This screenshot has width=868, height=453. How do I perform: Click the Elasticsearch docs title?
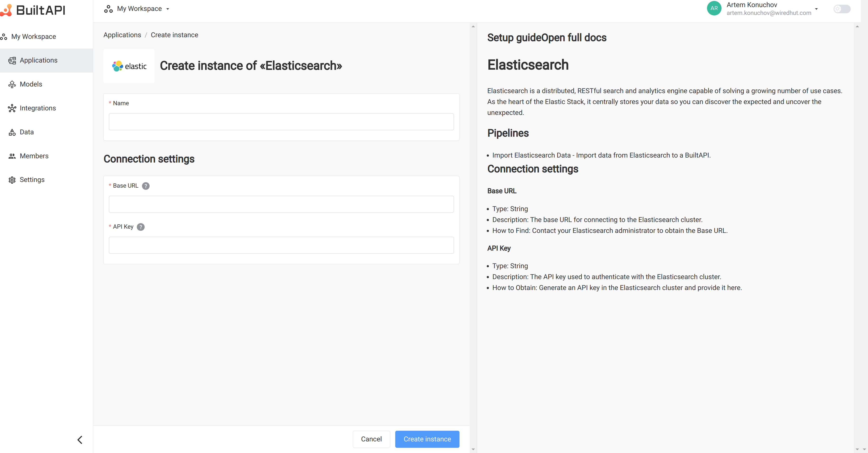(x=528, y=65)
